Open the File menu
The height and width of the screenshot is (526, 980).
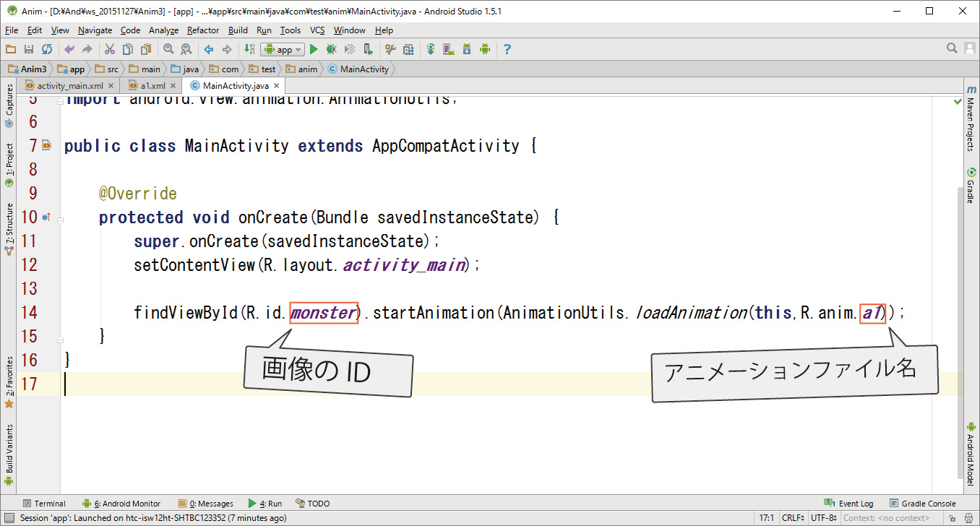pos(12,30)
